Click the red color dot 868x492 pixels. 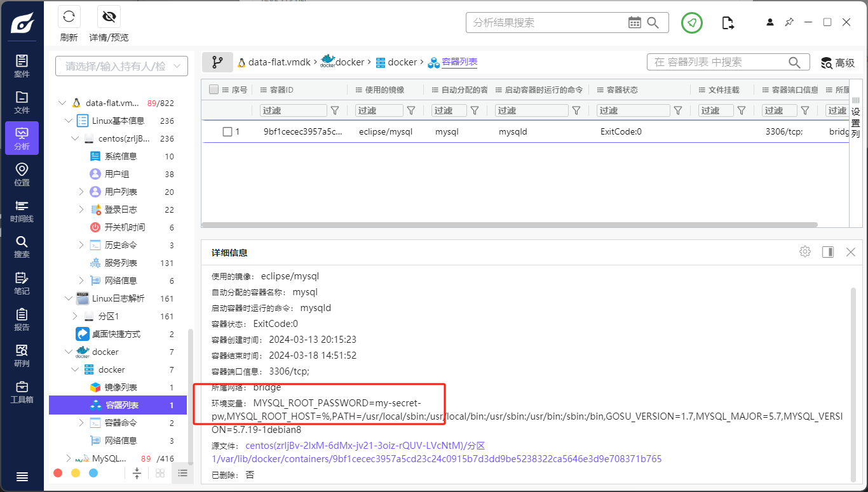(x=58, y=473)
